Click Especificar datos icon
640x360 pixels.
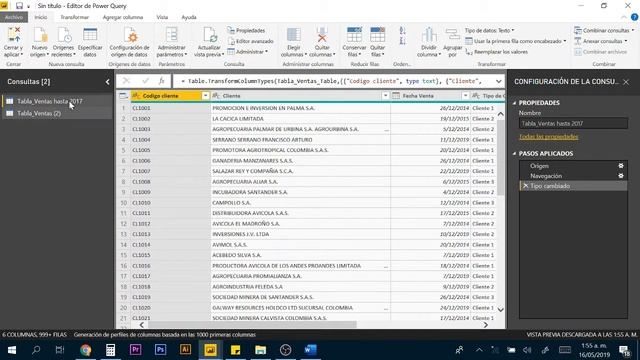point(90,35)
